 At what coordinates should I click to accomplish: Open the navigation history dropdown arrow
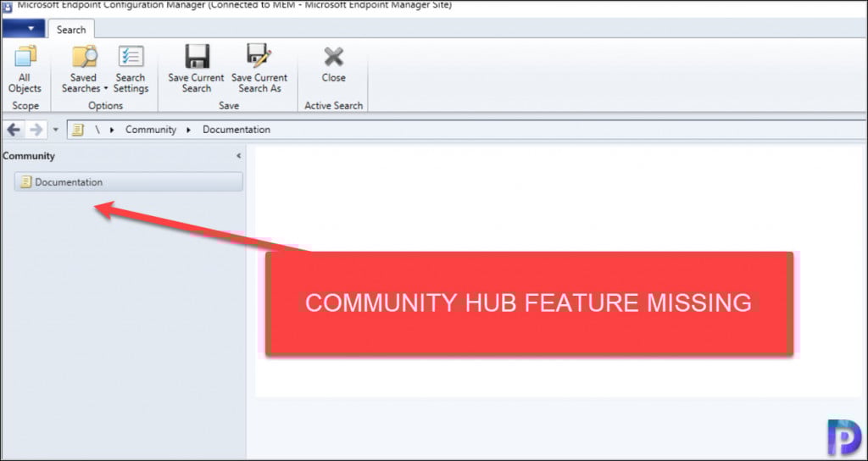click(55, 131)
